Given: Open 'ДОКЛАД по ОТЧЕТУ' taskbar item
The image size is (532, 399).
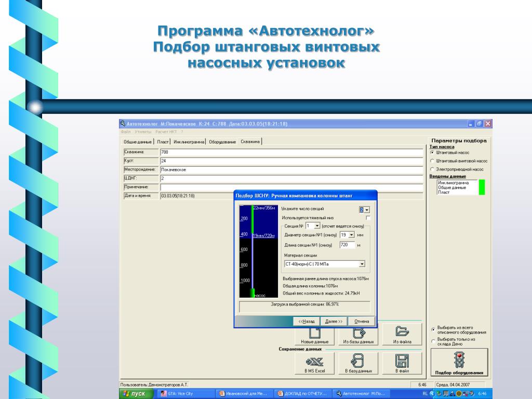Looking at the screenshot, I should 303,394.
